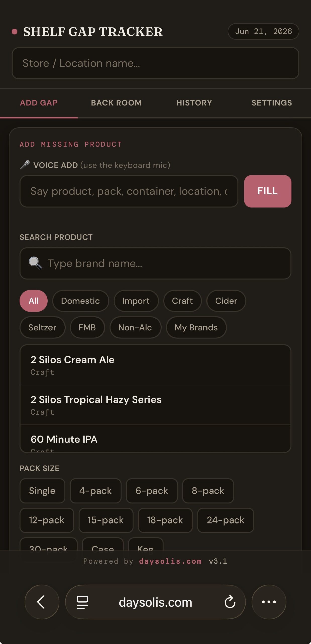This screenshot has height=644, width=311.
Task: Tap the browser back arrow icon
Action: coord(42,602)
